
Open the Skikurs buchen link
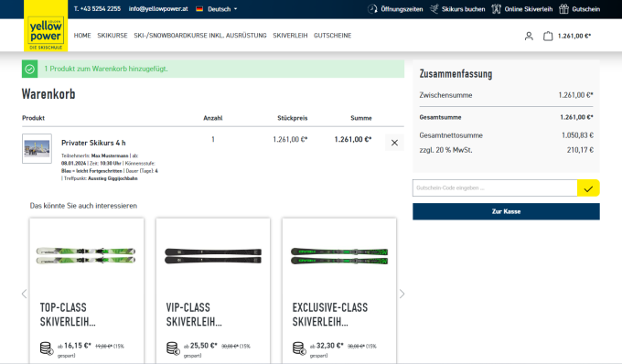pyautogui.click(x=464, y=9)
